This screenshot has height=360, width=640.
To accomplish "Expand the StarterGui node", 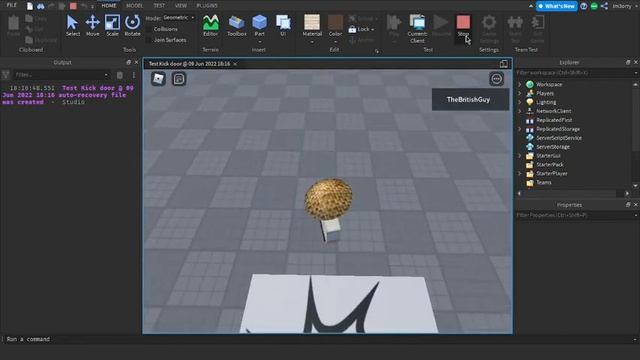I will click(x=520, y=156).
